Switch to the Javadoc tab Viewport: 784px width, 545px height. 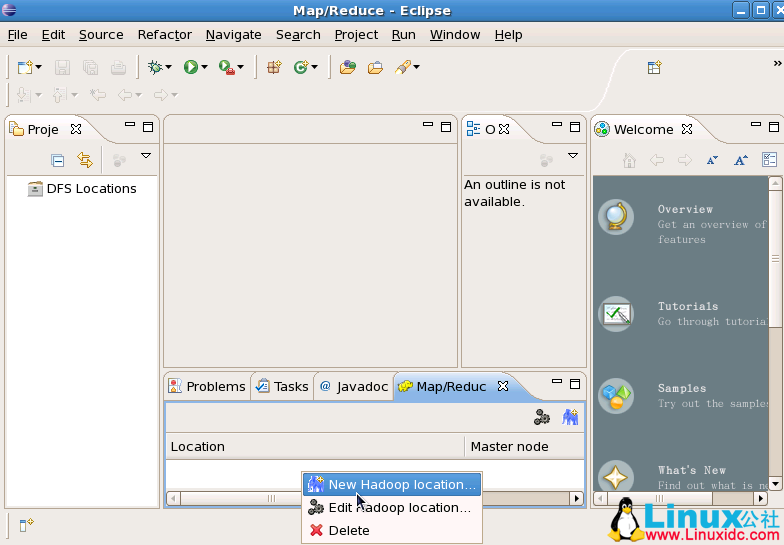pyautogui.click(x=354, y=386)
